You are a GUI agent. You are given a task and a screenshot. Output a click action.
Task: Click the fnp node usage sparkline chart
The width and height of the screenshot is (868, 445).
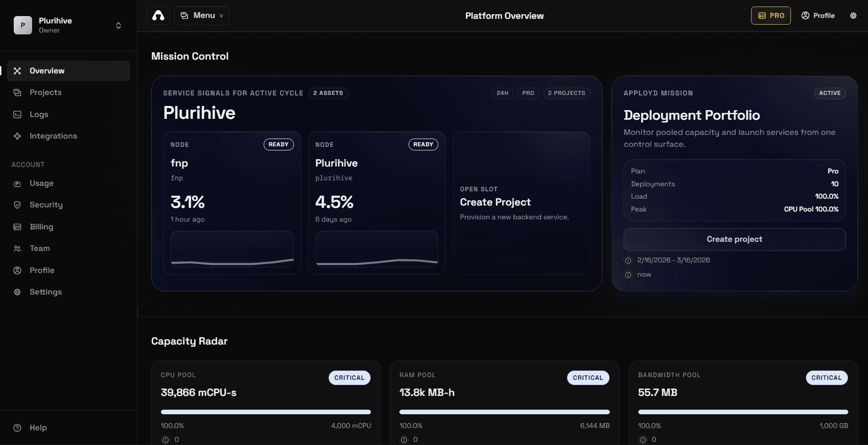click(x=232, y=250)
